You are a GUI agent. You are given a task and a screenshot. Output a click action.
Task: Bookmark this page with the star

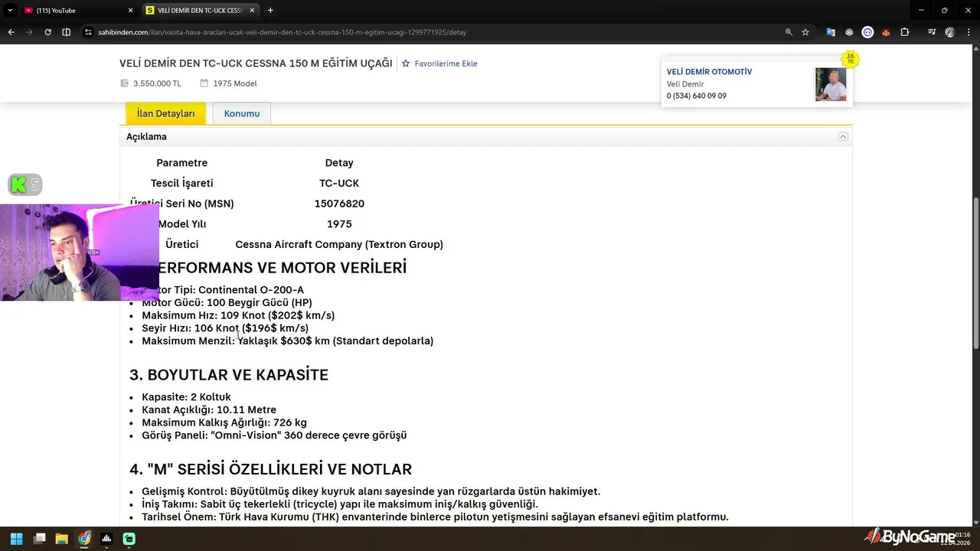[805, 32]
